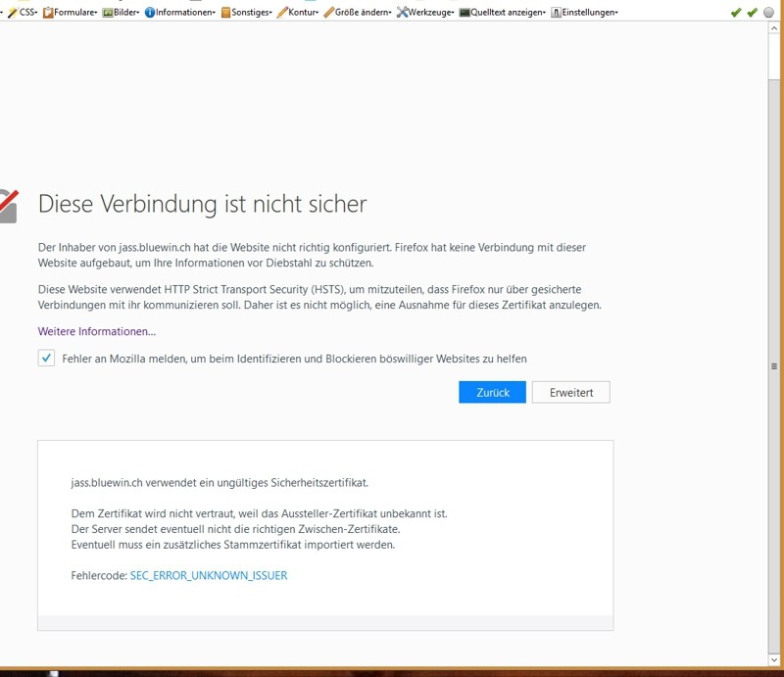
Task: Expand the Größe ändern dropdown
Action: pyautogui.click(x=357, y=12)
